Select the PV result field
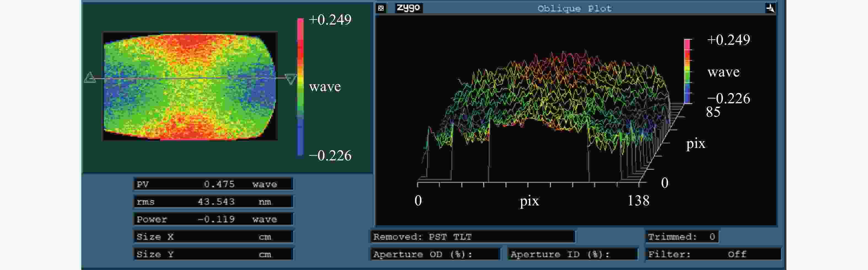Image resolution: width=868 pixels, height=270 pixels. (x=213, y=184)
